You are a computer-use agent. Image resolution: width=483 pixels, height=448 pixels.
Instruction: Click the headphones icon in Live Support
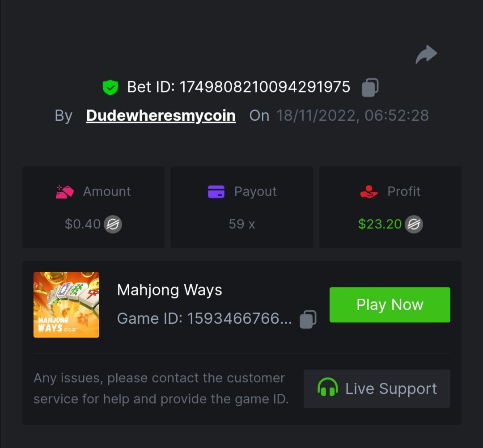click(x=327, y=388)
